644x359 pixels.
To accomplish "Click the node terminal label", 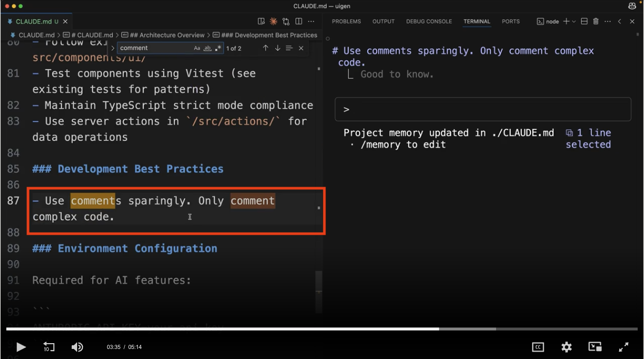I will tap(548, 22).
